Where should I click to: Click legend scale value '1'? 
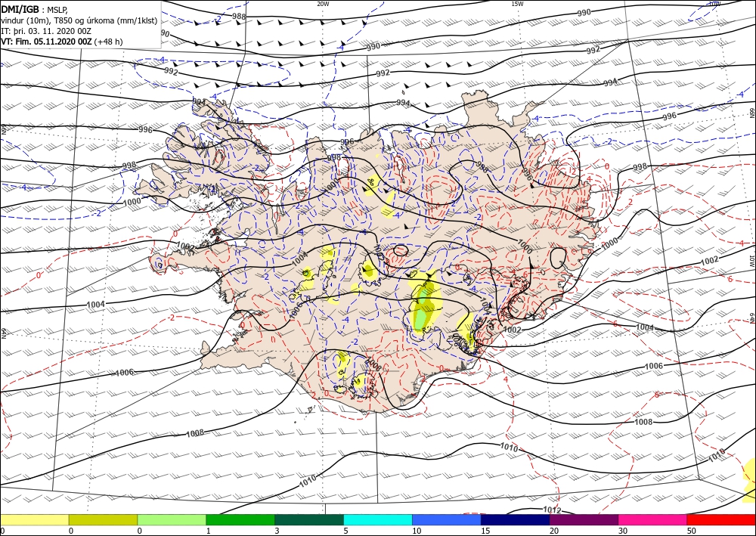[209, 531]
